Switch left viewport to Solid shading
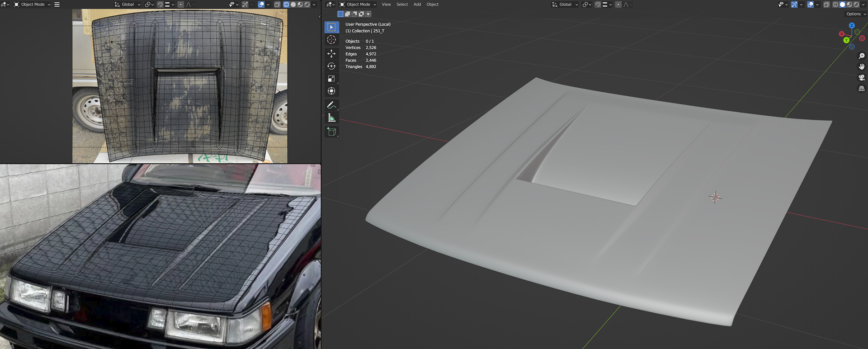Screen dimensions: 868x349 pyautogui.click(x=293, y=5)
